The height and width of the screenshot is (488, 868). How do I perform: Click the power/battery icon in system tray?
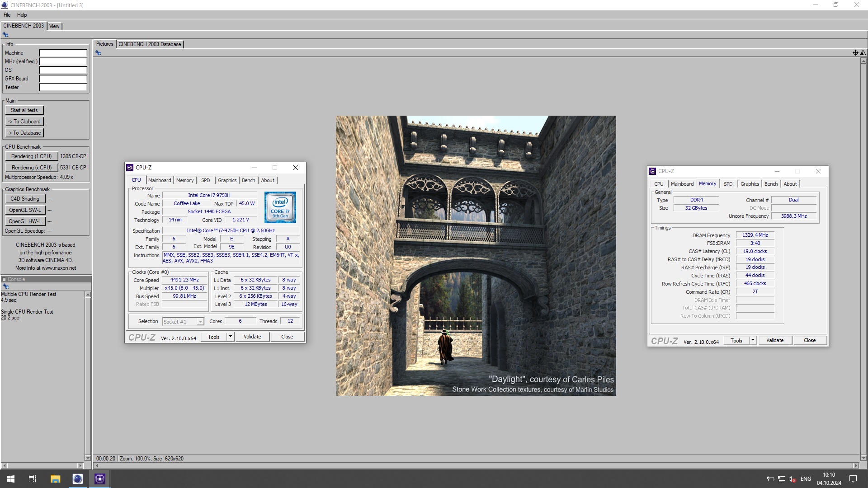(x=770, y=479)
